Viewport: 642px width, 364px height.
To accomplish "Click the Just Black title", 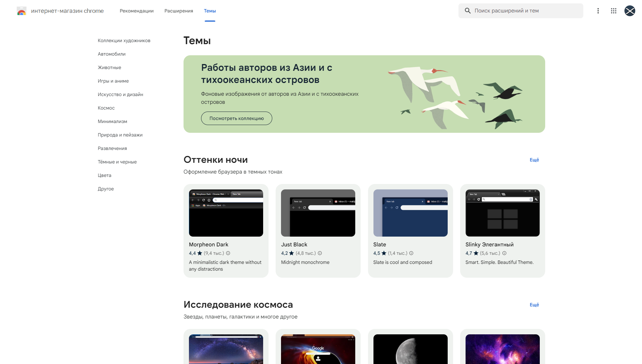I will (294, 244).
